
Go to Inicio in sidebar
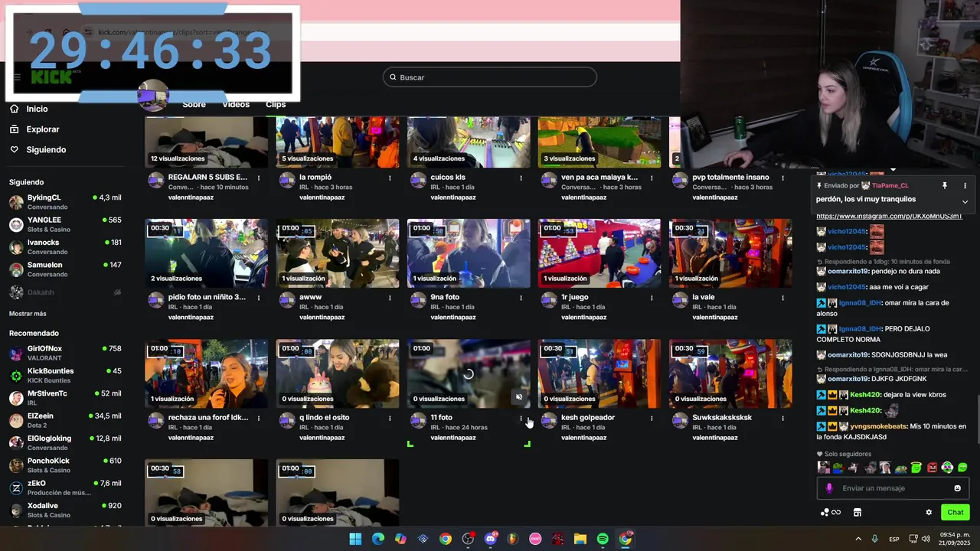37,109
